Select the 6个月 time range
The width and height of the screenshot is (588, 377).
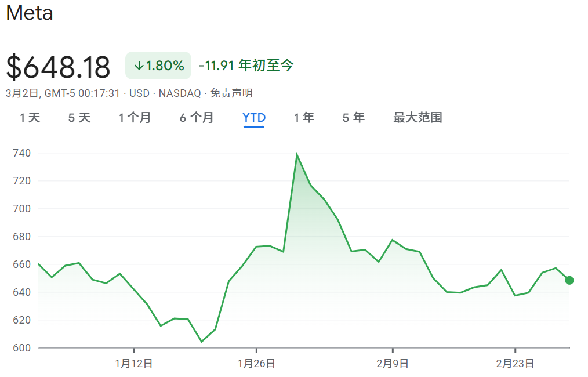tap(197, 117)
